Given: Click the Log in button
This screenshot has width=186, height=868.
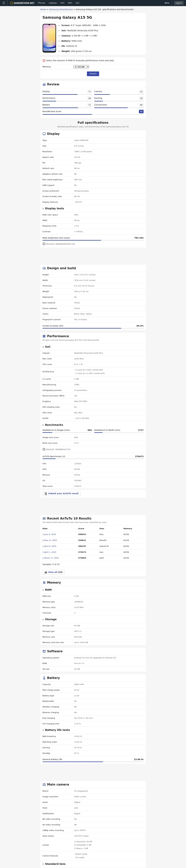Looking at the screenshot, I should click(x=179, y=3).
